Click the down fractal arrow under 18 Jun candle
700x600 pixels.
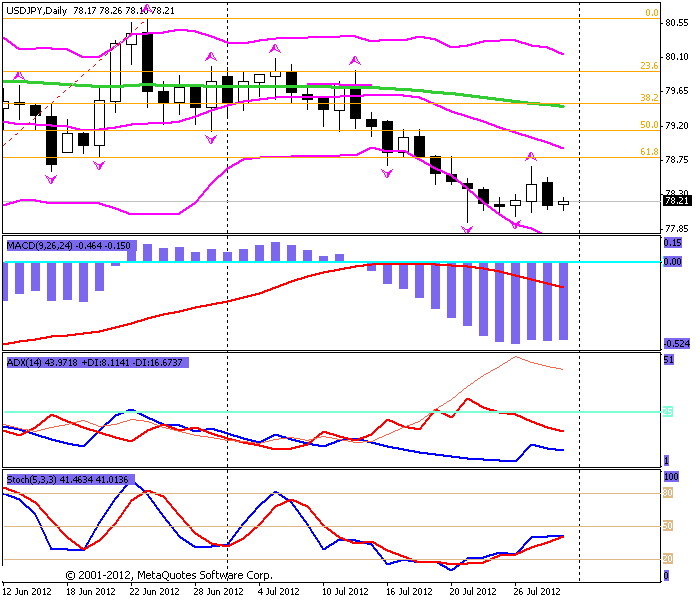pos(99,166)
